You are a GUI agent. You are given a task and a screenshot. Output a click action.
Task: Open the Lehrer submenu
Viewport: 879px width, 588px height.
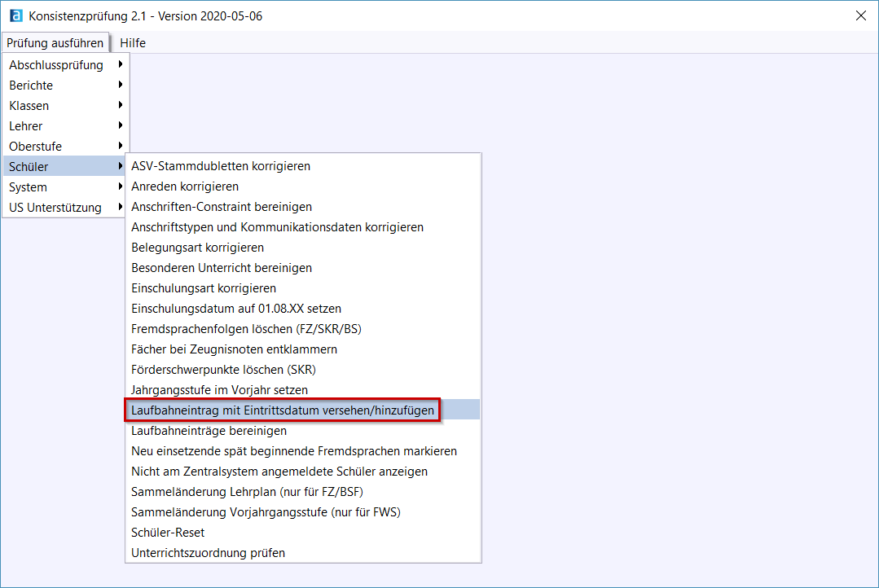click(66, 126)
